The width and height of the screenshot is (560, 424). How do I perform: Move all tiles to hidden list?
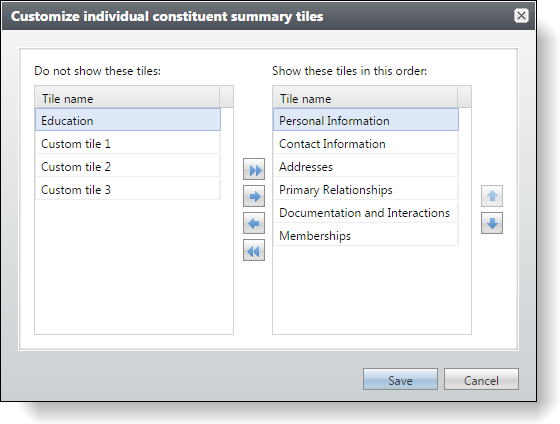[x=254, y=250]
